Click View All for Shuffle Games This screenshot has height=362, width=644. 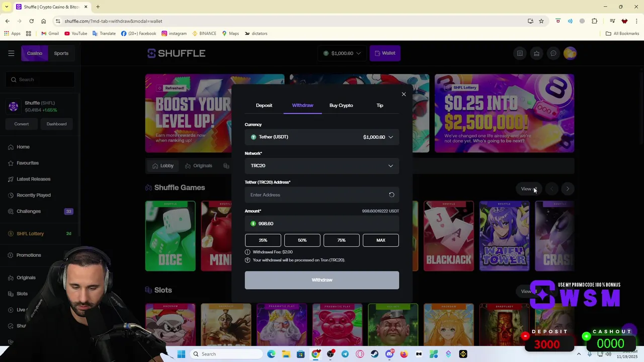(528, 189)
